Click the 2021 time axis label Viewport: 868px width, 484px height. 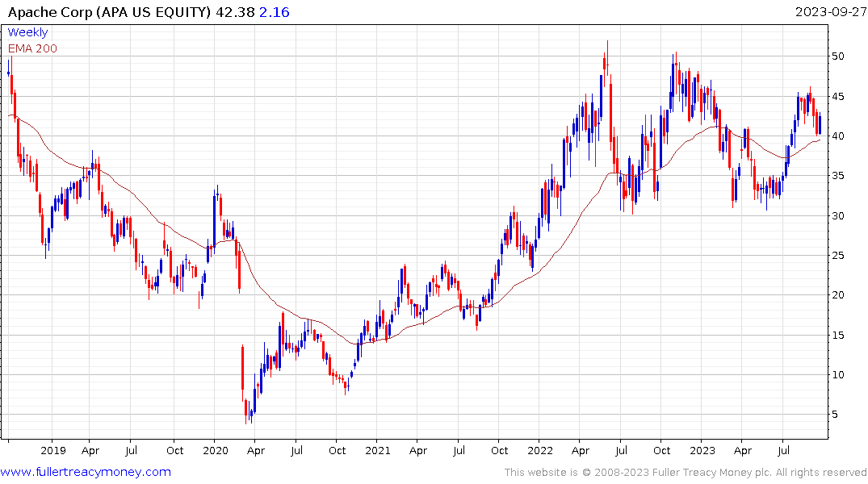pyautogui.click(x=378, y=451)
